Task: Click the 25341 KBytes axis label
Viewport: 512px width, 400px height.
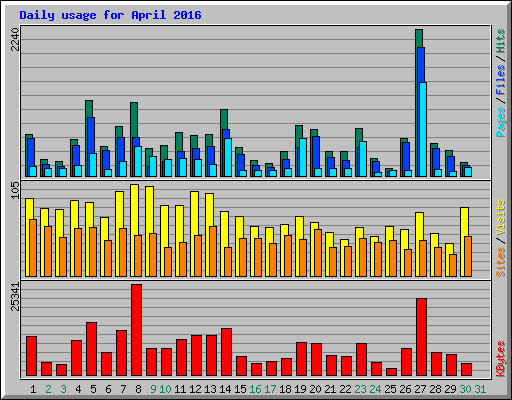Action: (x=15, y=297)
